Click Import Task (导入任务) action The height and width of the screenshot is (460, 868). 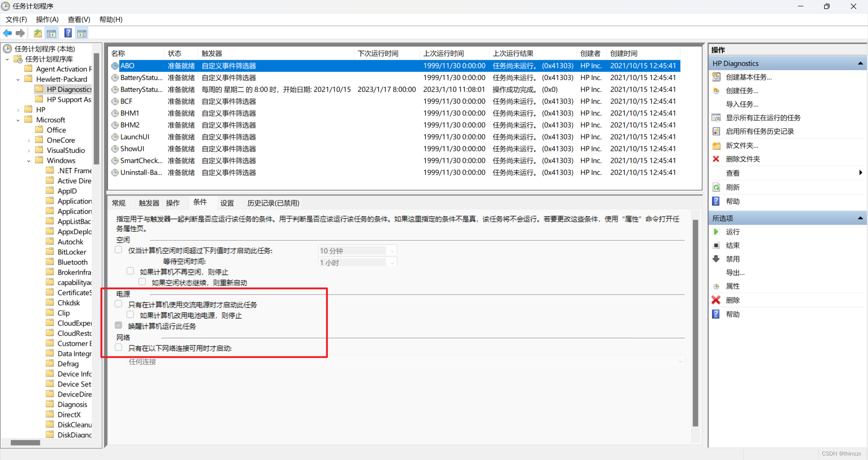742,104
